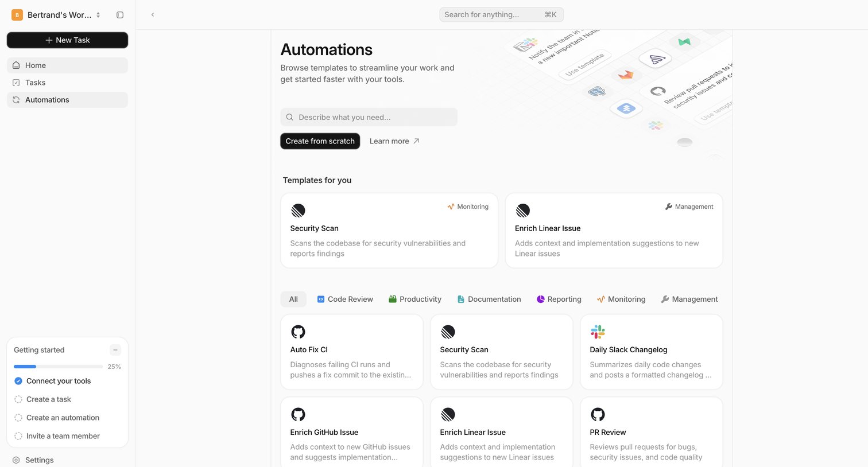Click the Home house icon
The height and width of the screenshot is (467, 868).
click(16, 65)
